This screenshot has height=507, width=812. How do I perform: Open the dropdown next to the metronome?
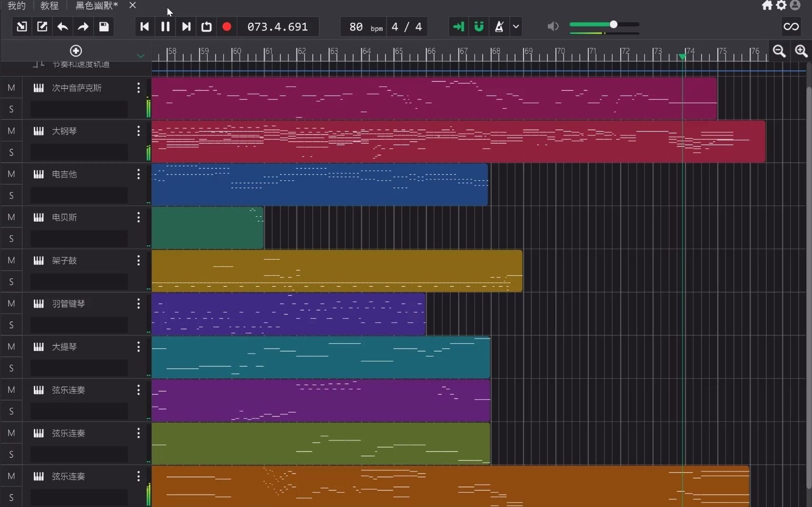tap(516, 27)
